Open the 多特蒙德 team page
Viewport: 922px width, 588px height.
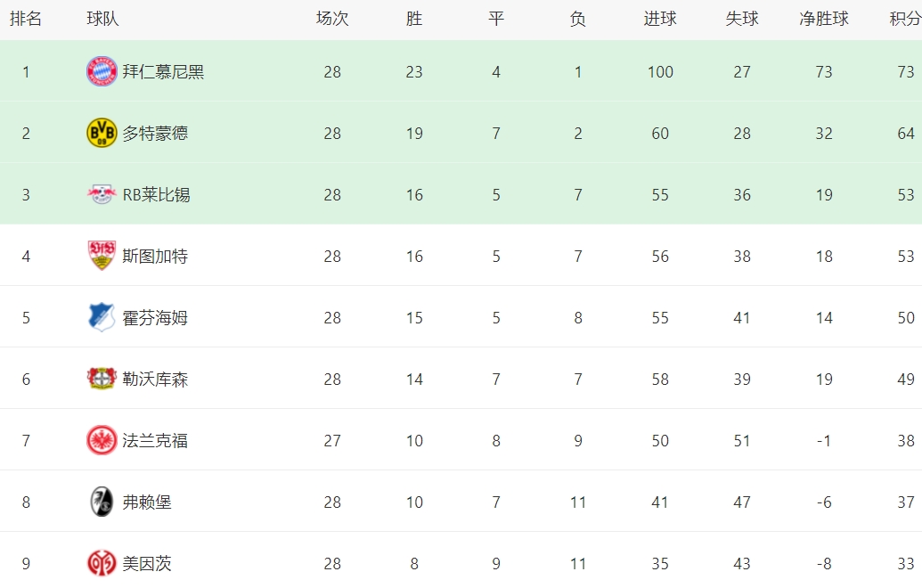point(155,134)
